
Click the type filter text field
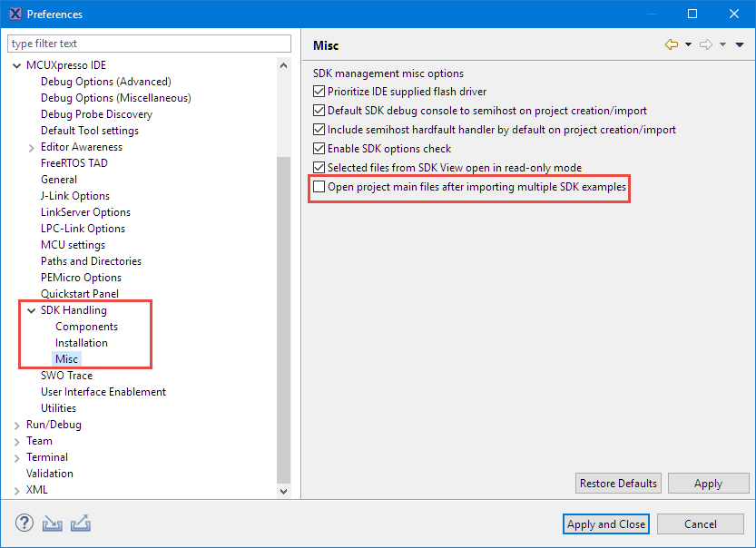(x=148, y=43)
